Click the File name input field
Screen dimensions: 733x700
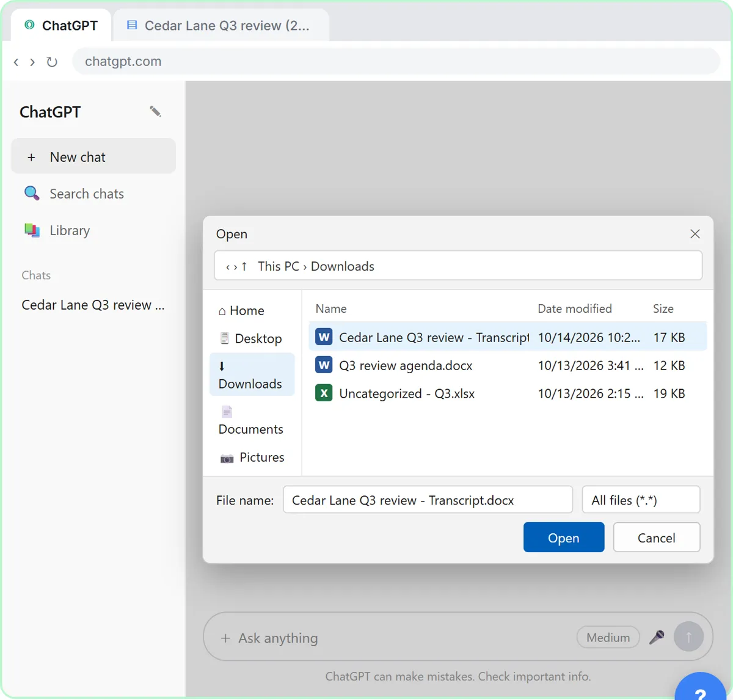pyautogui.click(x=428, y=500)
